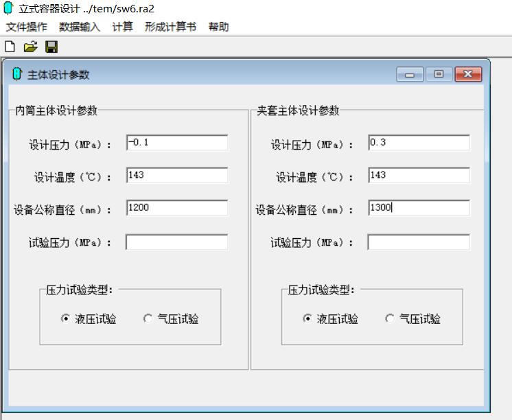Click the 主体设计参数 dialog window icon
This screenshot has width=512, height=420.
coord(16,74)
